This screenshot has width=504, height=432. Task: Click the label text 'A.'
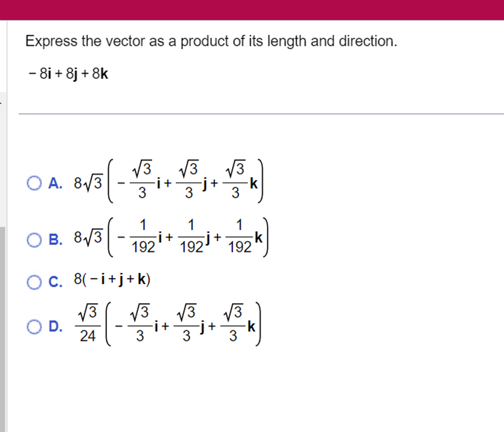[x=54, y=183]
